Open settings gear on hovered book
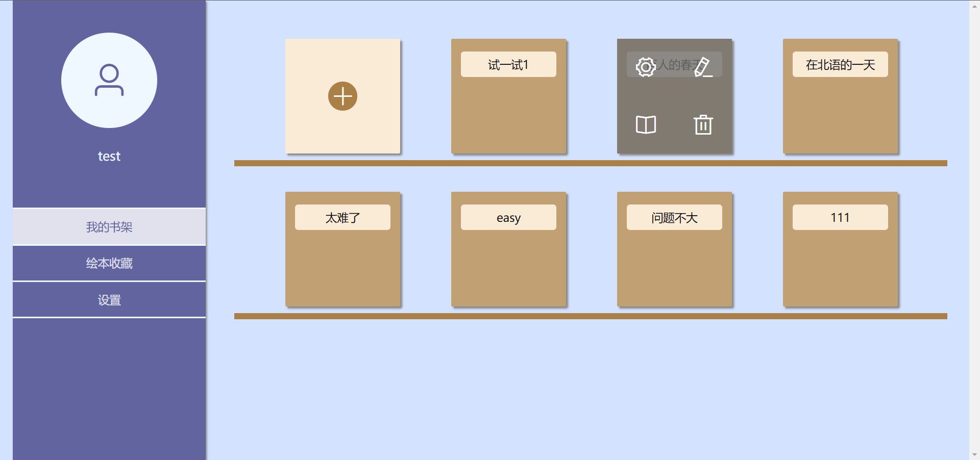This screenshot has height=460, width=980. (646, 67)
